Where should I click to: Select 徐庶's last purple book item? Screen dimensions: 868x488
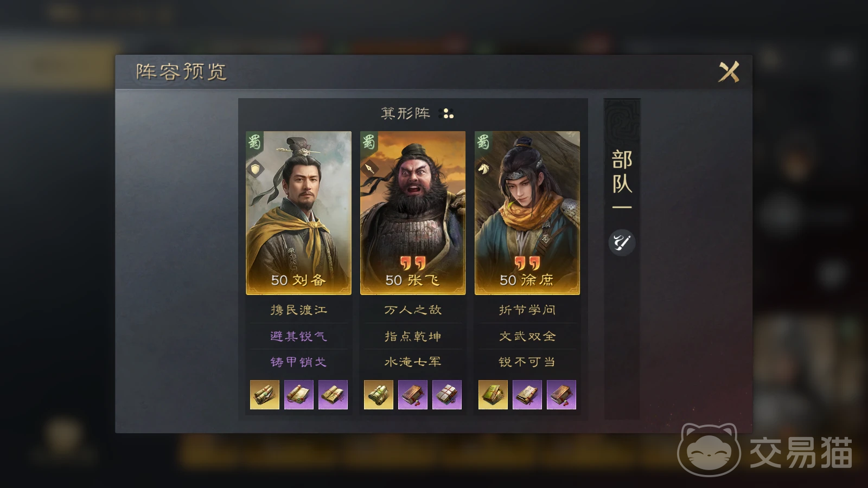(561, 395)
